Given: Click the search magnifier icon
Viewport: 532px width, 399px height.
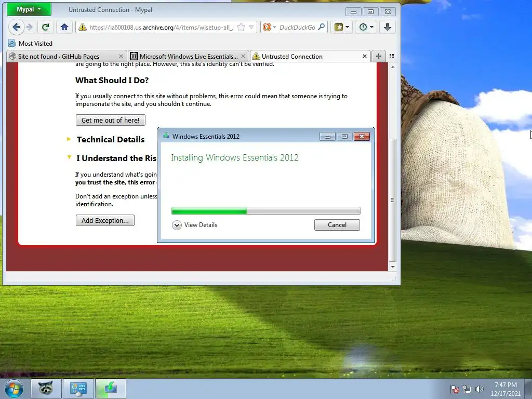Looking at the screenshot, I should 322,27.
